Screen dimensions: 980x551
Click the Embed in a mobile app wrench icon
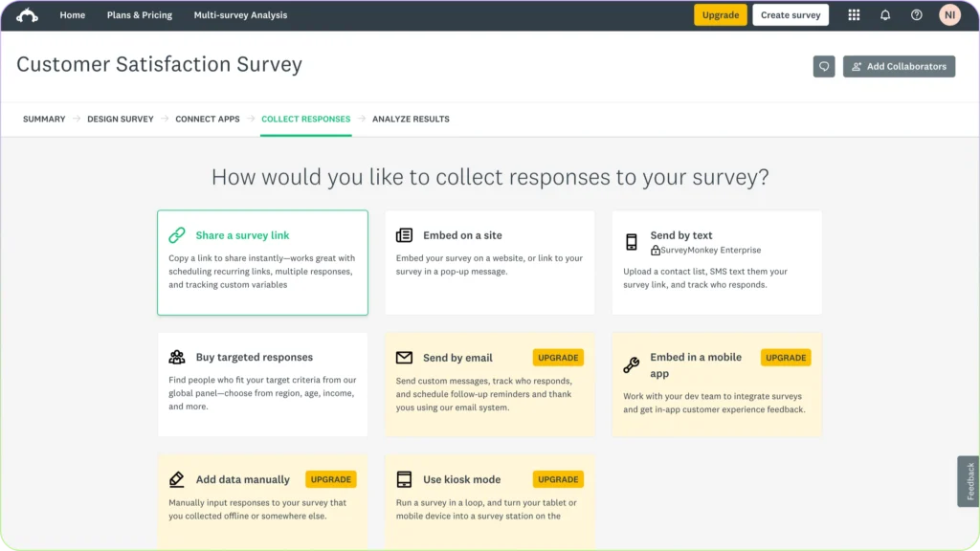pyautogui.click(x=631, y=364)
